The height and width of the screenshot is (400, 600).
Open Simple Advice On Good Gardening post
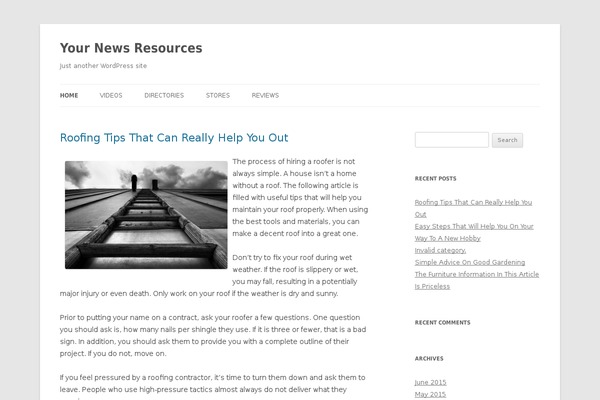(x=470, y=262)
